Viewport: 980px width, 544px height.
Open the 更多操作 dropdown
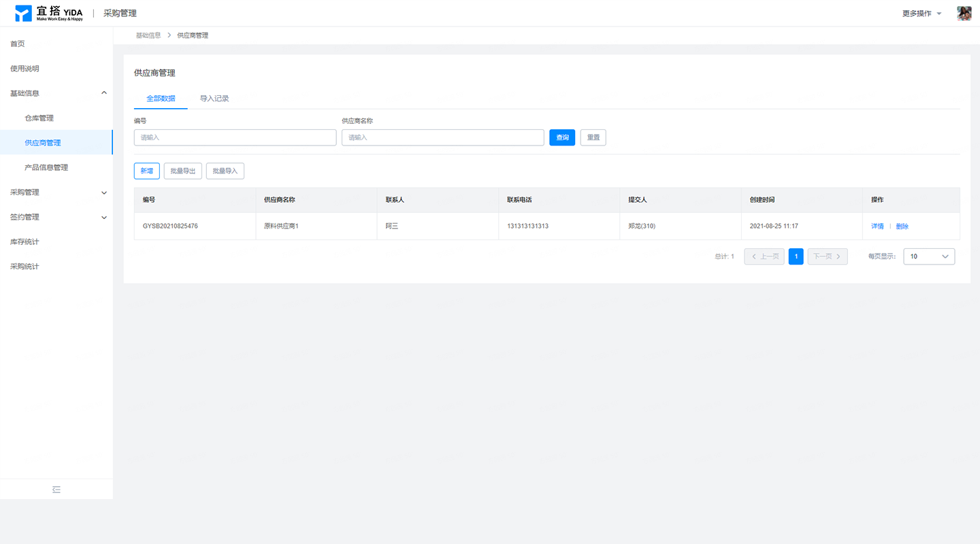point(922,14)
